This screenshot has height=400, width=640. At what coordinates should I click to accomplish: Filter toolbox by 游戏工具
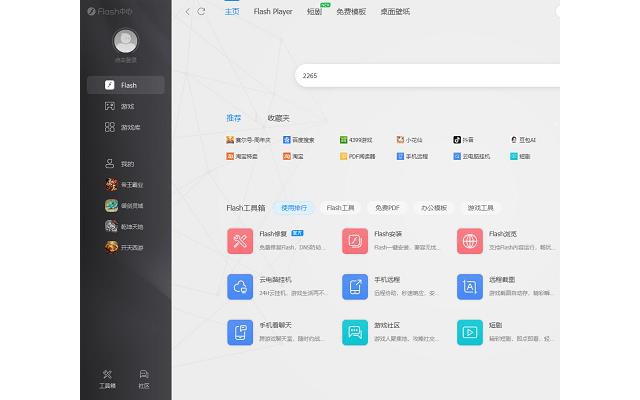click(x=480, y=208)
